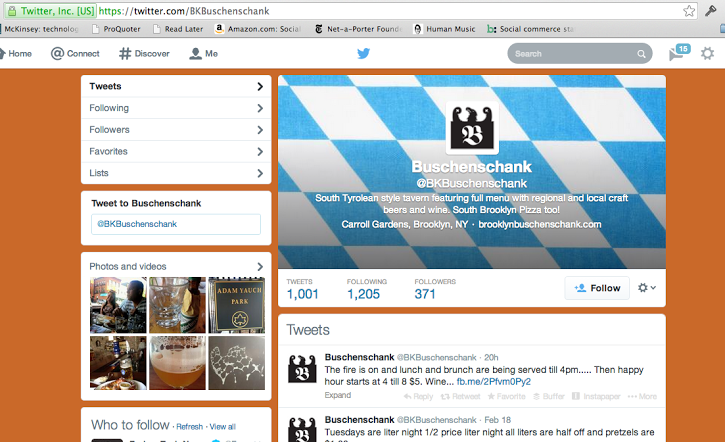Viewport: 725px width, 442px height.
Task: Follow Buschenschank with Follow button
Action: click(x=597, y=288)
